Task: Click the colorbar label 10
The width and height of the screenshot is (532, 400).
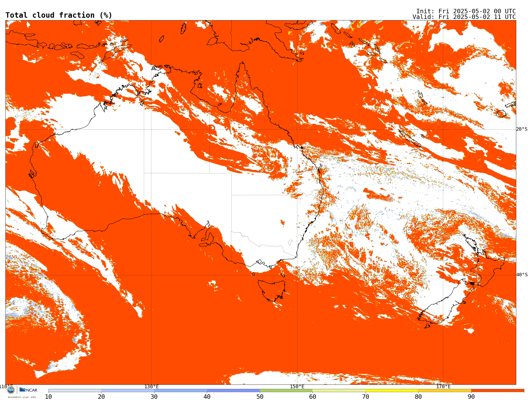Action: (x=49, y=397)
